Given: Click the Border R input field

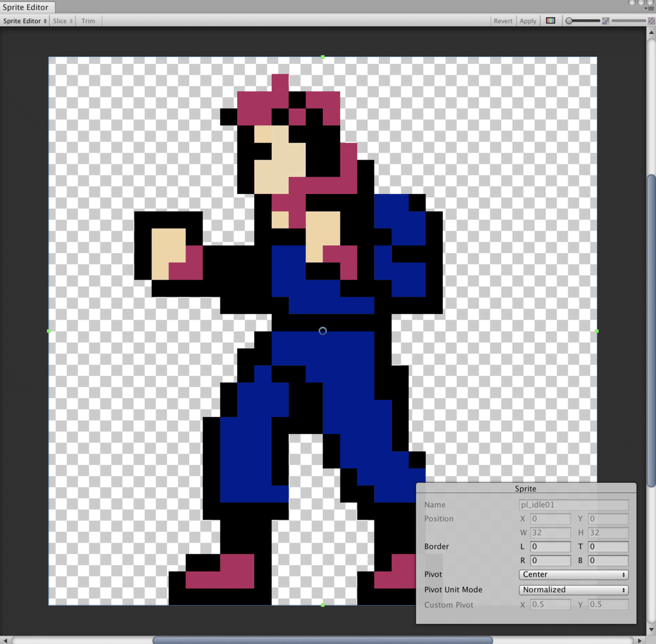Looking at the screenshot, I should (x=550, y=560).
